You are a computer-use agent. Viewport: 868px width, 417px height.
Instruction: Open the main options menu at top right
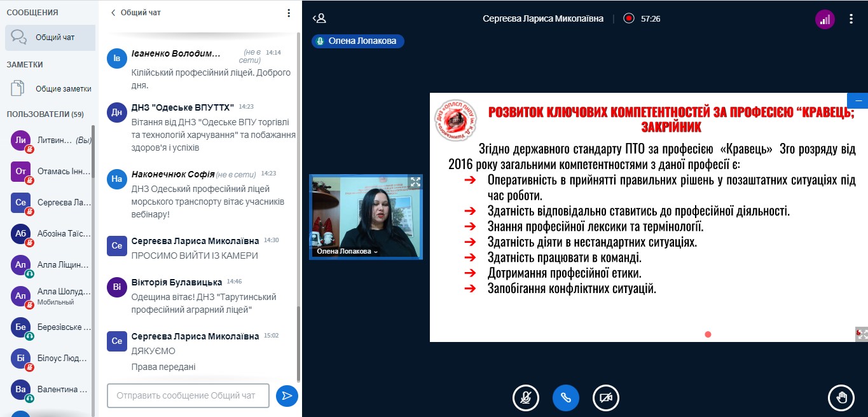click(851, 19)
